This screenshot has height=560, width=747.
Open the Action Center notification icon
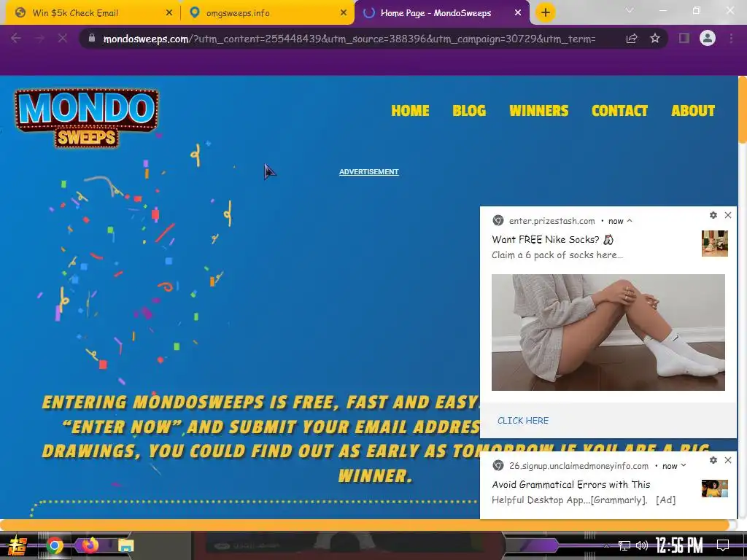point(723,545)
